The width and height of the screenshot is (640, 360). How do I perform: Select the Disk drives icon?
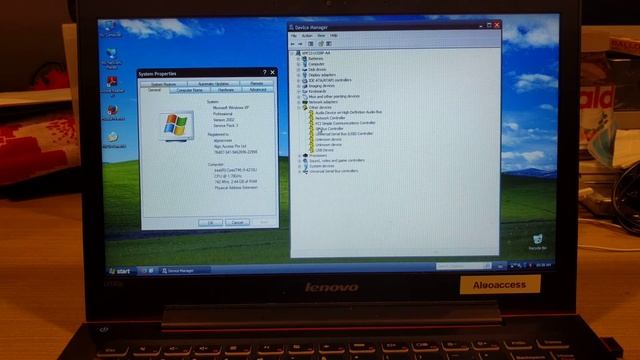tap(304, 69)
